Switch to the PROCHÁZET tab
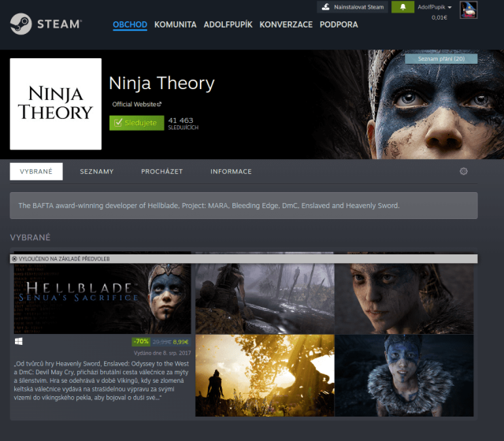This screenshot has height=441, width=504. pyautogui.click(x=161, y=172)
